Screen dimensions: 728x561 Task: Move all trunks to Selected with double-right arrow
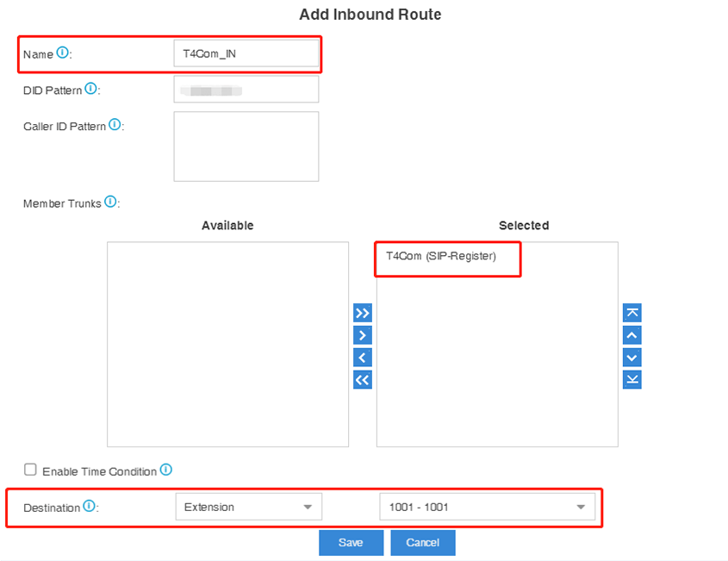click(363, 313)
